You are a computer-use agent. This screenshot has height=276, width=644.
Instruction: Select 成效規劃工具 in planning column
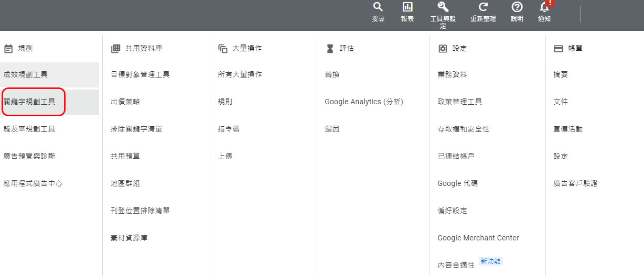[x=29, y=74]
